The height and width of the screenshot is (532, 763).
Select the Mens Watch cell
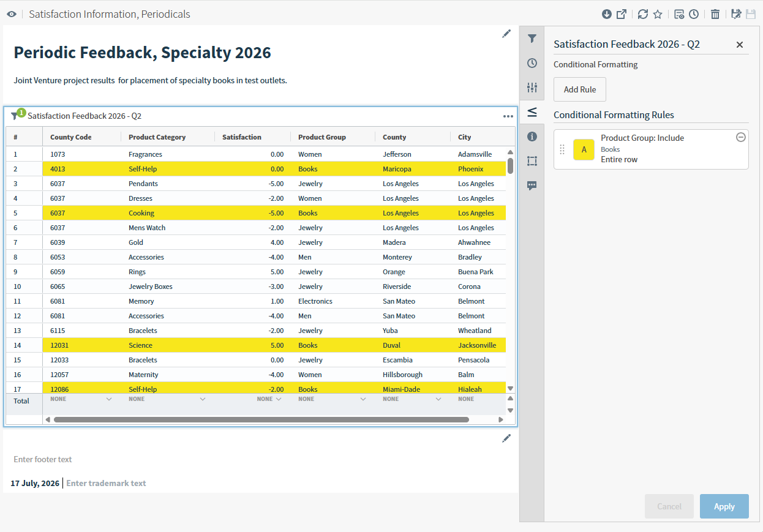(168, 228)
